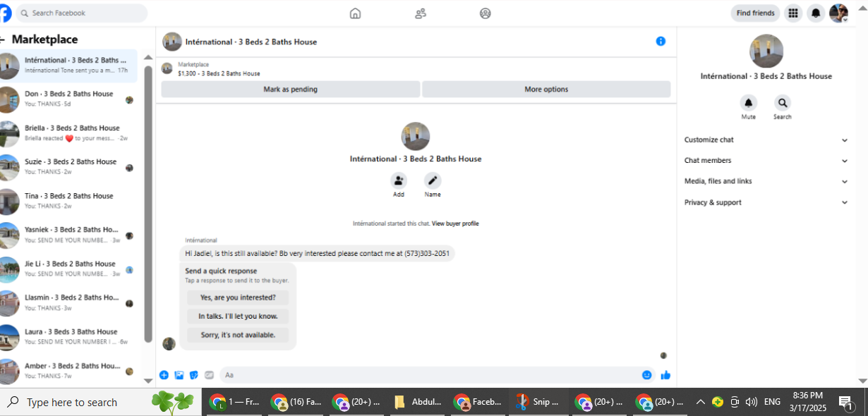Open the Friends icon in top navigation
This screenshot has height=416, width=868.
(x=421, y=13)
